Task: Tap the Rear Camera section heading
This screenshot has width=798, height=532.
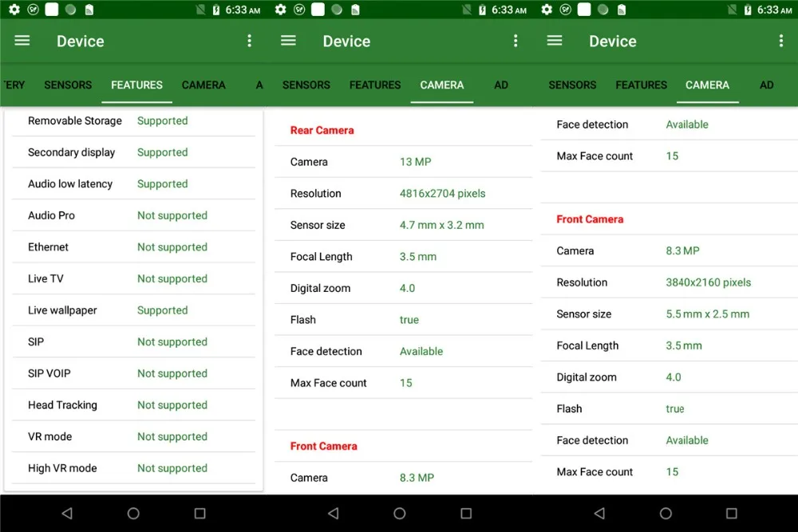Action: click(x=322, y=130)
